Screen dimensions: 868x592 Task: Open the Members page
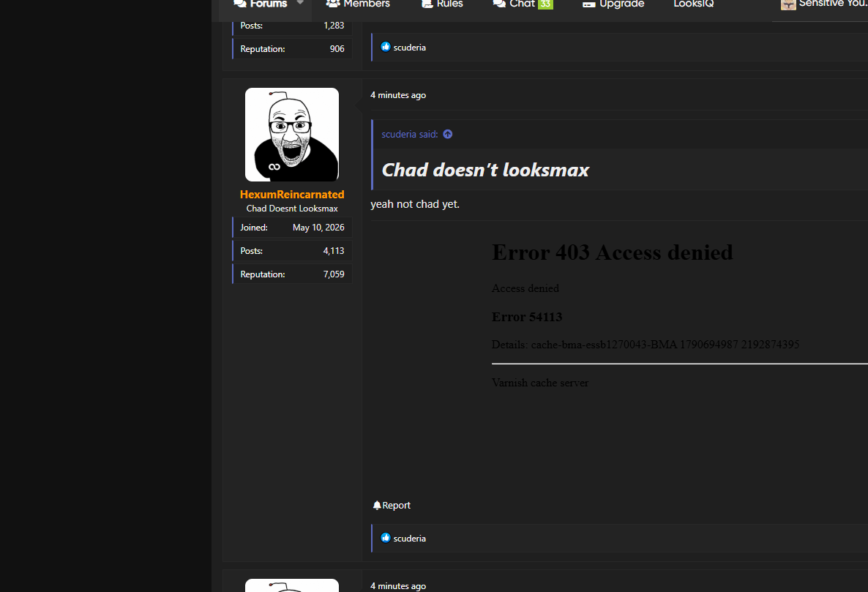(358, 4)
